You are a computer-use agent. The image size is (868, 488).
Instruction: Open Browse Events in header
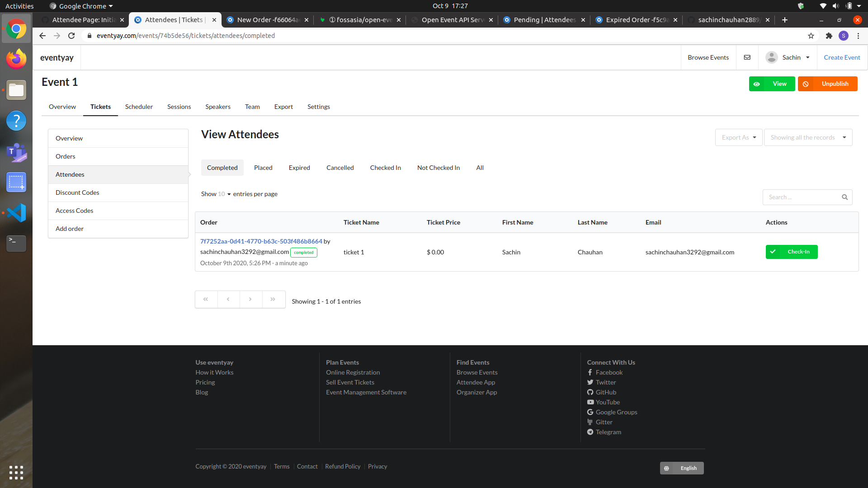pos(708,57)
